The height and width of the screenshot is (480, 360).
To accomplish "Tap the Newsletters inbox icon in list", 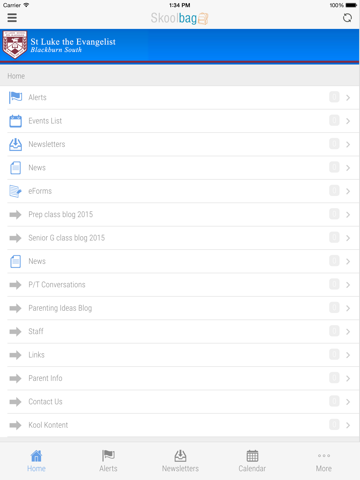I will coord(15,144).
